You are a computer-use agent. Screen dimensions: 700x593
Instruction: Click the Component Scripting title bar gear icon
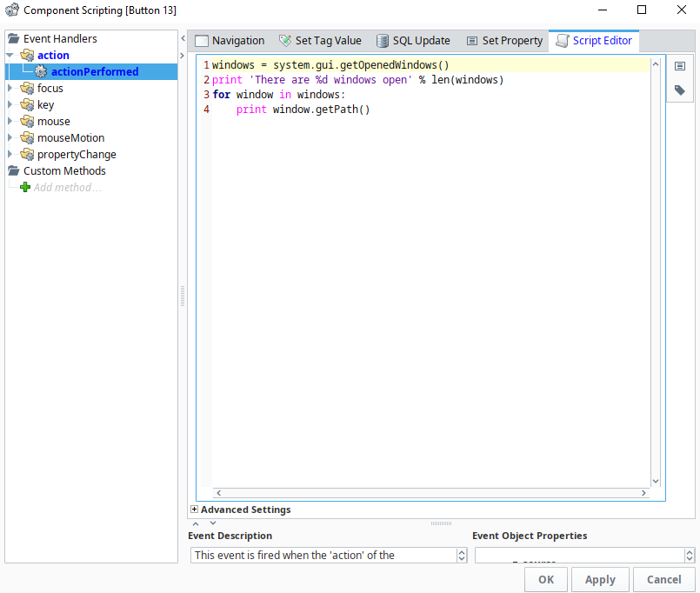click(x=12, y=10)
